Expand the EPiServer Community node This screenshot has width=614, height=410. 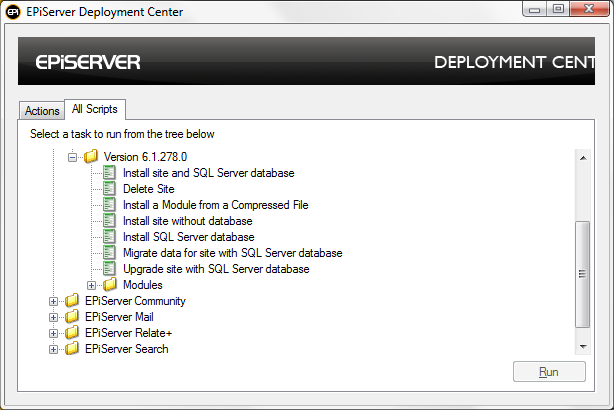click(x=53, y=301)
